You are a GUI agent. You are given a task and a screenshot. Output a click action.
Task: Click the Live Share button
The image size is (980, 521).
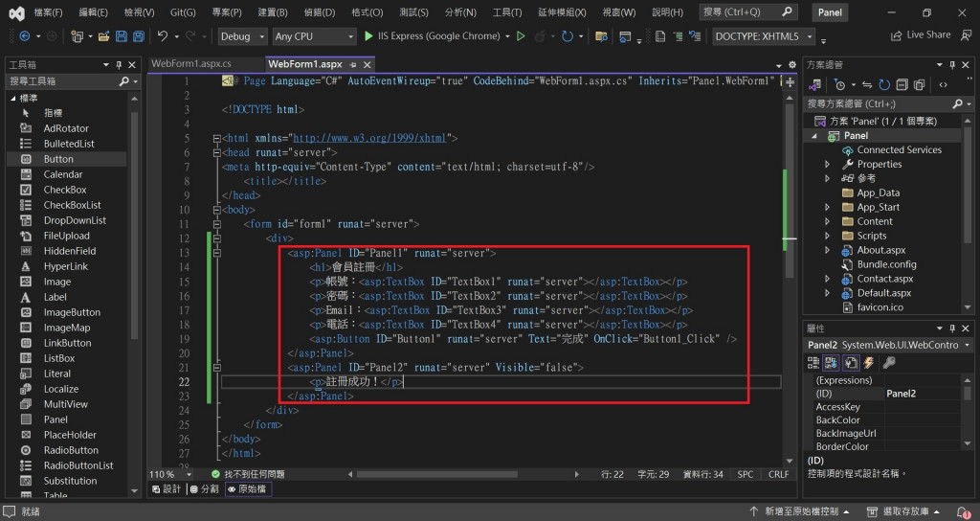click(920, 34)
